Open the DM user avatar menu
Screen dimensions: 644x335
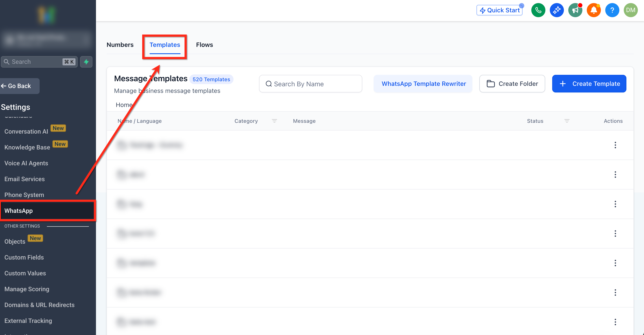[631, 10]
